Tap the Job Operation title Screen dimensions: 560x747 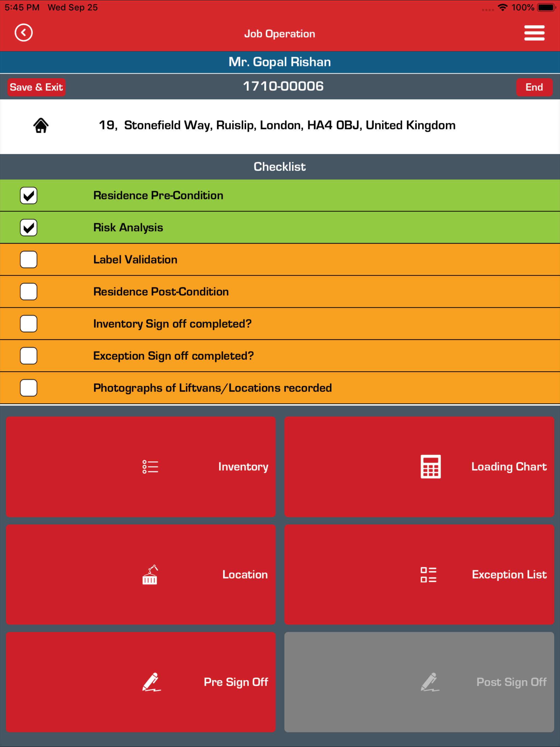[x=280, y=34]
